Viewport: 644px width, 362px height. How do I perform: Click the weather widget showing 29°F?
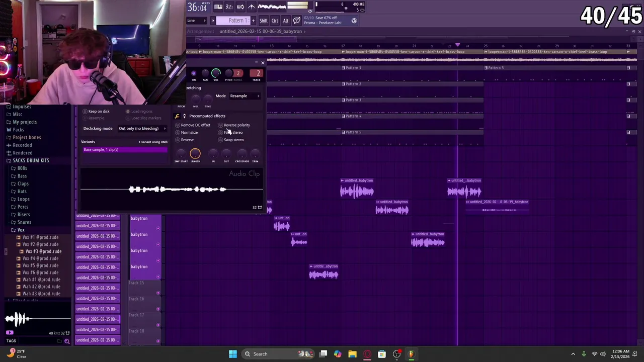15,354
